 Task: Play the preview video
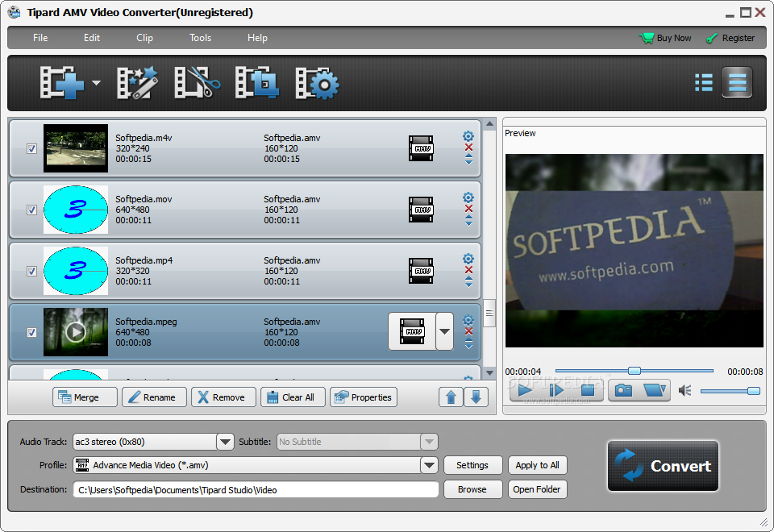coord(525,390)
